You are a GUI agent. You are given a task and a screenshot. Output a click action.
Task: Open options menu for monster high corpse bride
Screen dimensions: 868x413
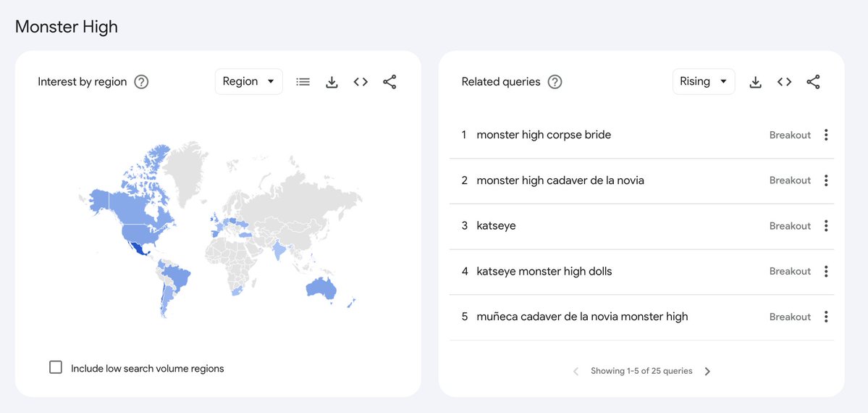(x=826, y=135)
